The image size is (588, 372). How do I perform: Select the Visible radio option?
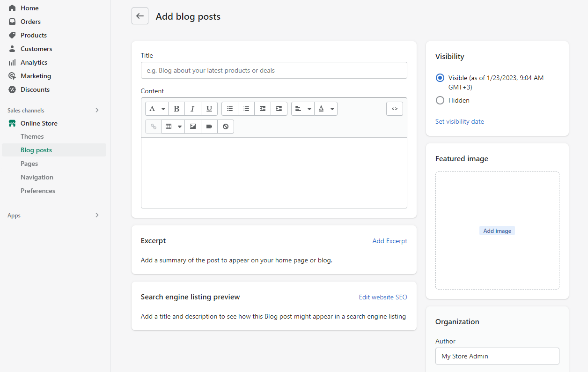pyautogui.click(x=440, y=78)
